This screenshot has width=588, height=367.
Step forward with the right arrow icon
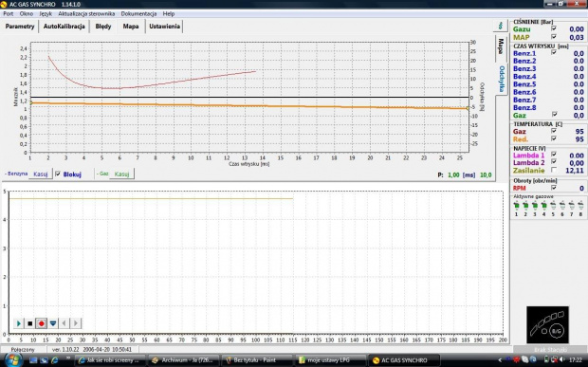(75, 323)
